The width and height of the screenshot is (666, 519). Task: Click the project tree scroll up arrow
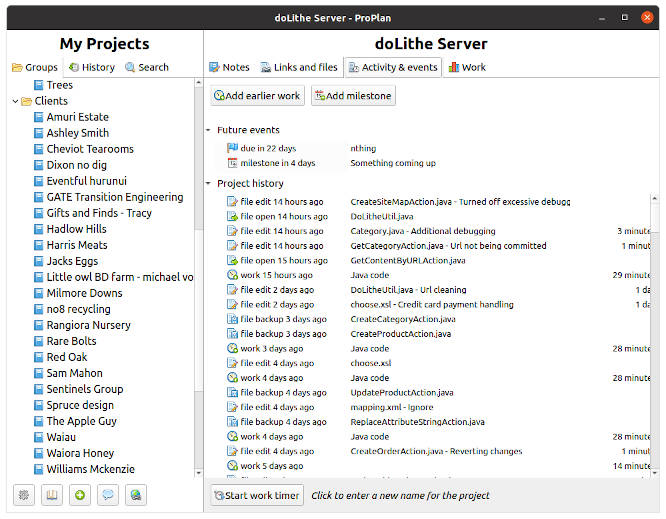(x=198, y=83)
